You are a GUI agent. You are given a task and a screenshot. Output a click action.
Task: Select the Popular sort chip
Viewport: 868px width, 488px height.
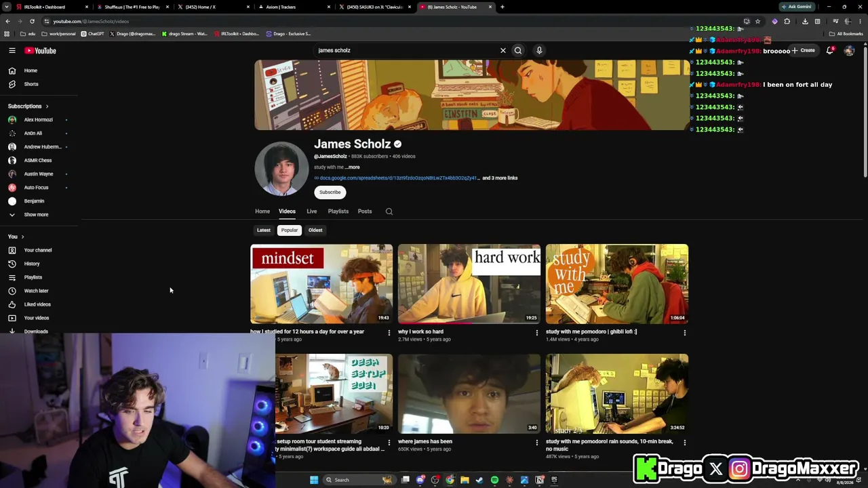click(x=290, y=230)
